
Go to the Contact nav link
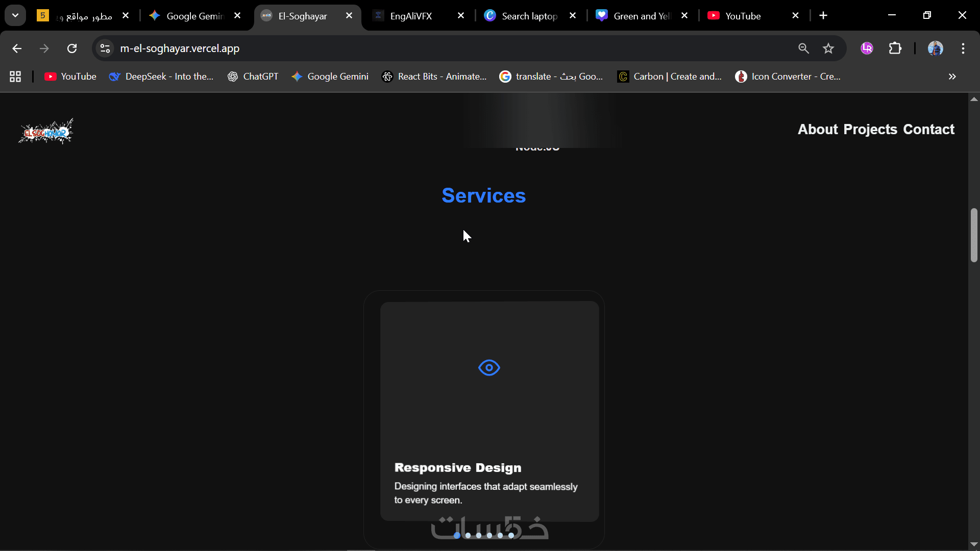pos(928,130)
